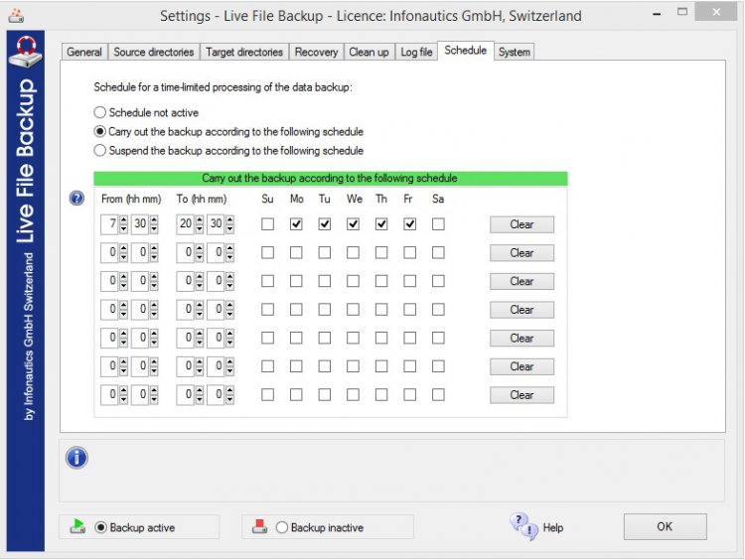Clear the fifth schedule row

point(521,339)
